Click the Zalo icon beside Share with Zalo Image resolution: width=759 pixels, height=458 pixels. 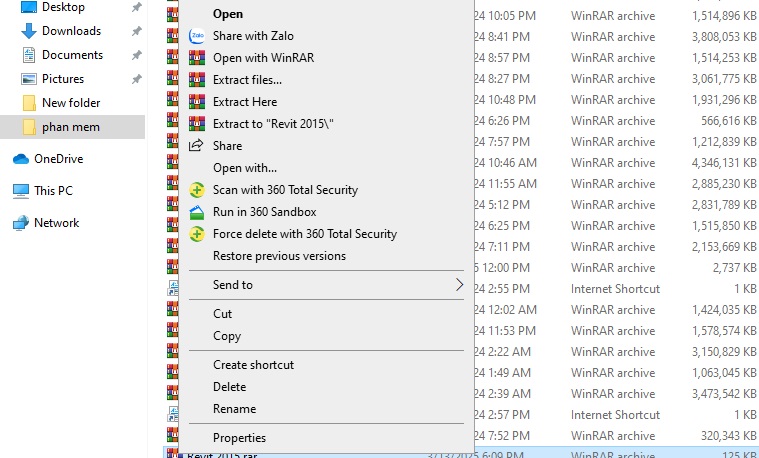(198, 36)
